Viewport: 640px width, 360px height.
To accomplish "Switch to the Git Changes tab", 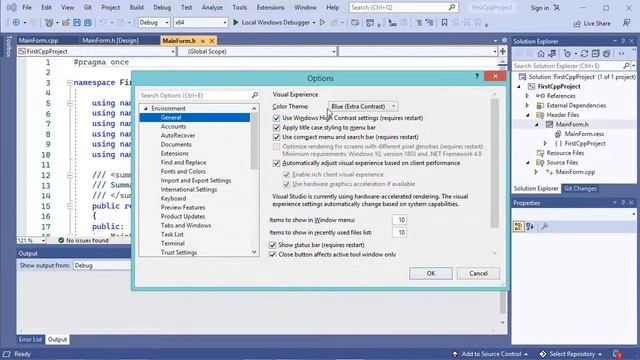I will coord(580,189).
